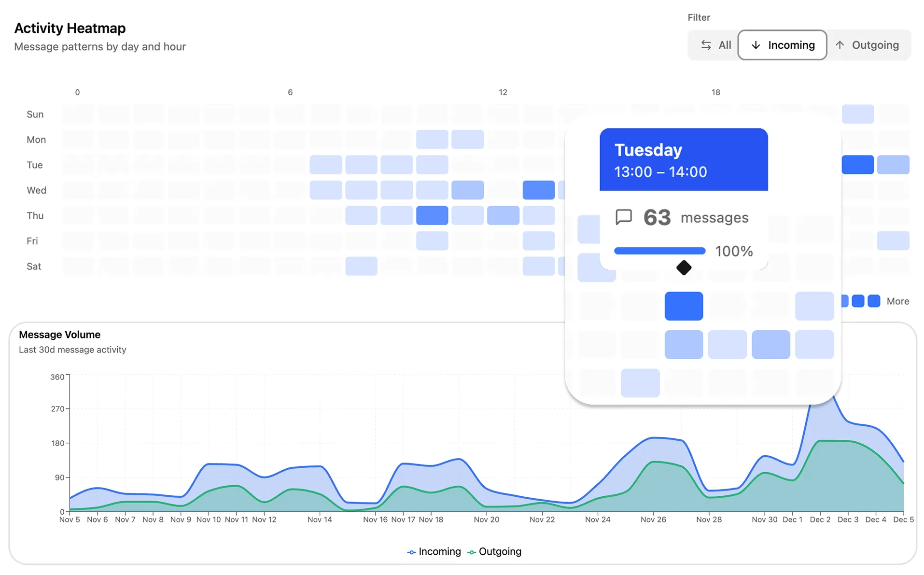
Task: Click the diamond pointer under the Tuesday tooltip
Action: point(684,267)
